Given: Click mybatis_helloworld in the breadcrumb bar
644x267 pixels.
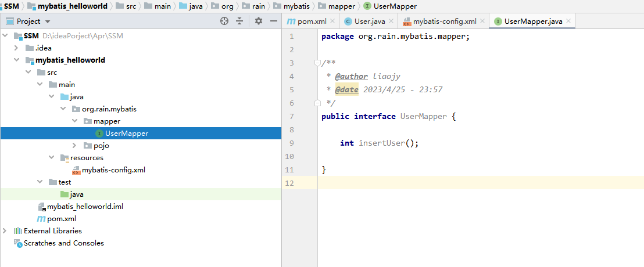Looking at the screenshot, I should pos(73,6).
